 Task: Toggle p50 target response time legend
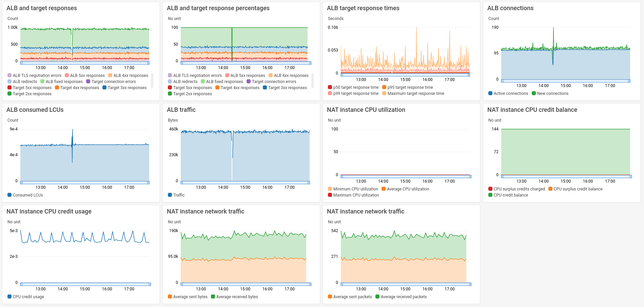(353, 87)
